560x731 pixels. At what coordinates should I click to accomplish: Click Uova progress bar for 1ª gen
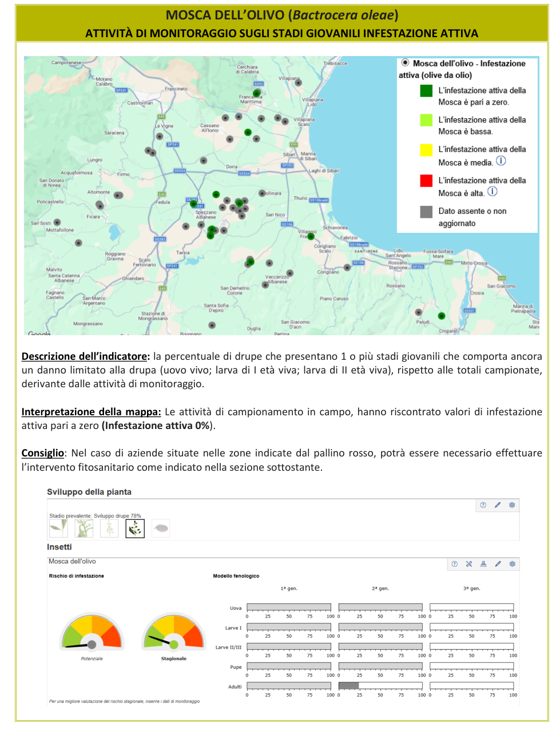tap(289, 607)
